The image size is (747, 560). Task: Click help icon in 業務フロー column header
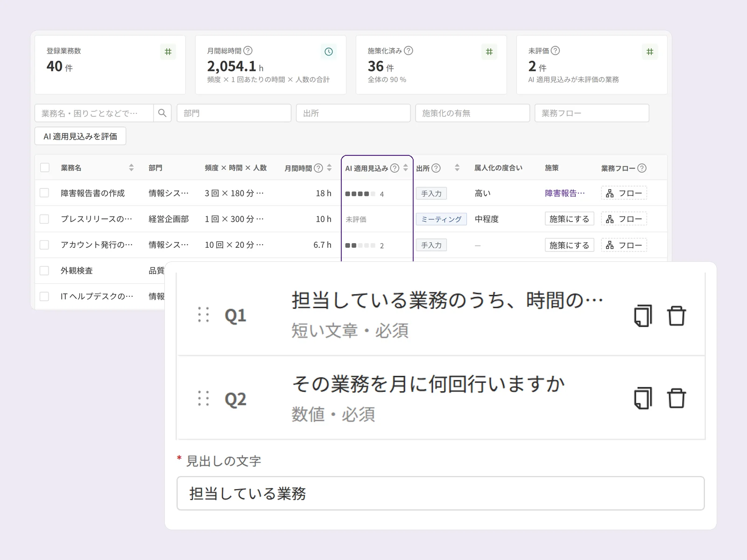coord(642,168)
